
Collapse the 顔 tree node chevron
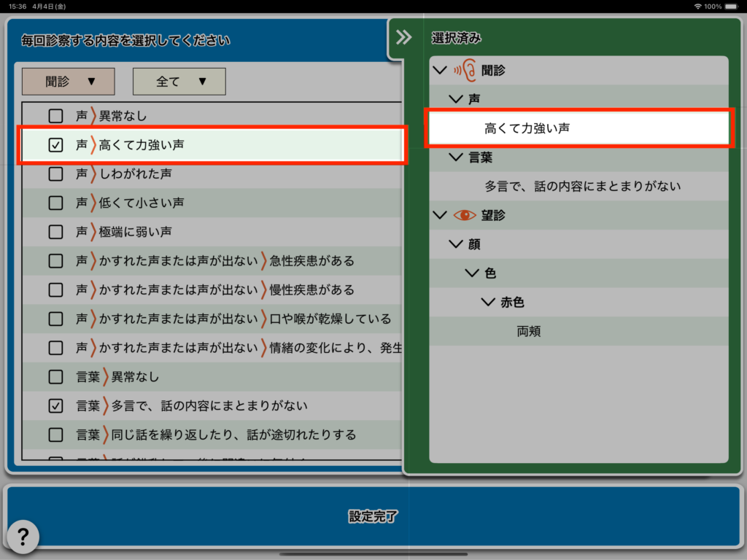(456, 244)
